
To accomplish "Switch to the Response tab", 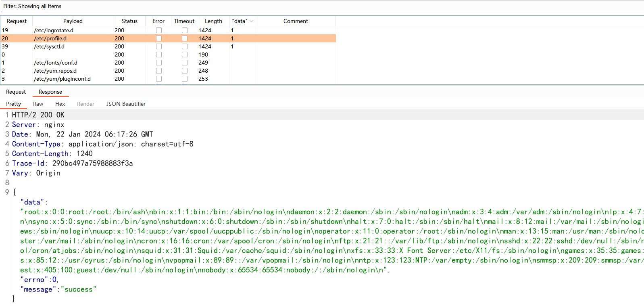I will [x=50, y=92].
